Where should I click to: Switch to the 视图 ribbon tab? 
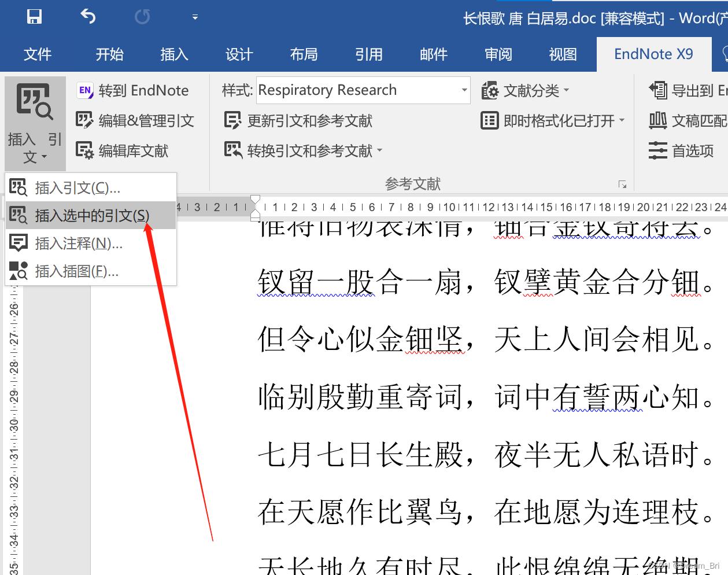pos(563,54)
